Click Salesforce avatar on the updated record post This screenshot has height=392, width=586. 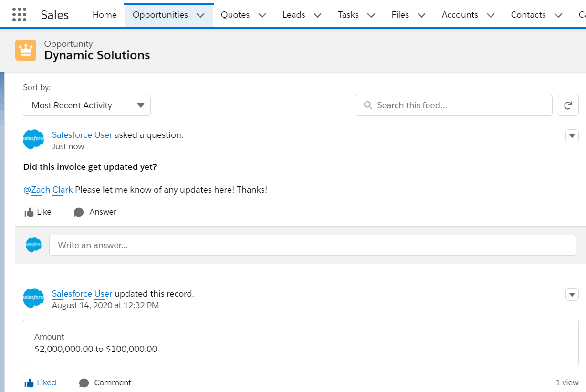click(33, 298)
